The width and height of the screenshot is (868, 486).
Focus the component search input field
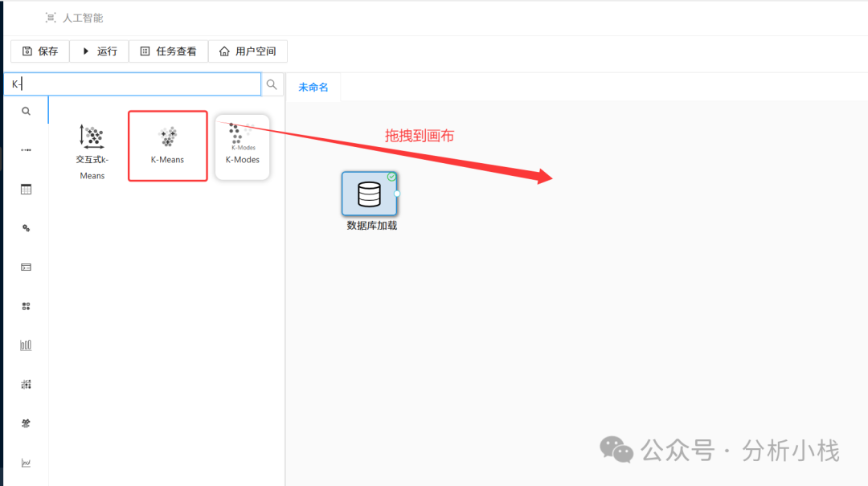[133, 84]
